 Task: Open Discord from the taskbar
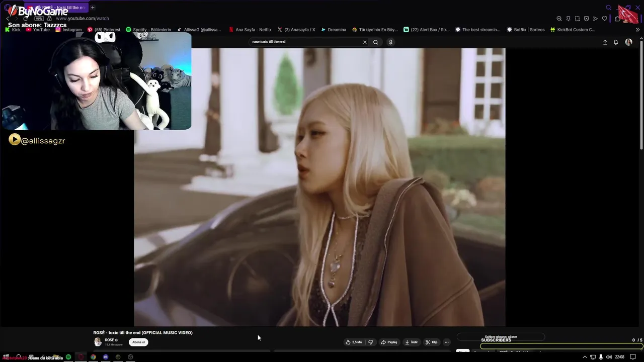(106, 357)
